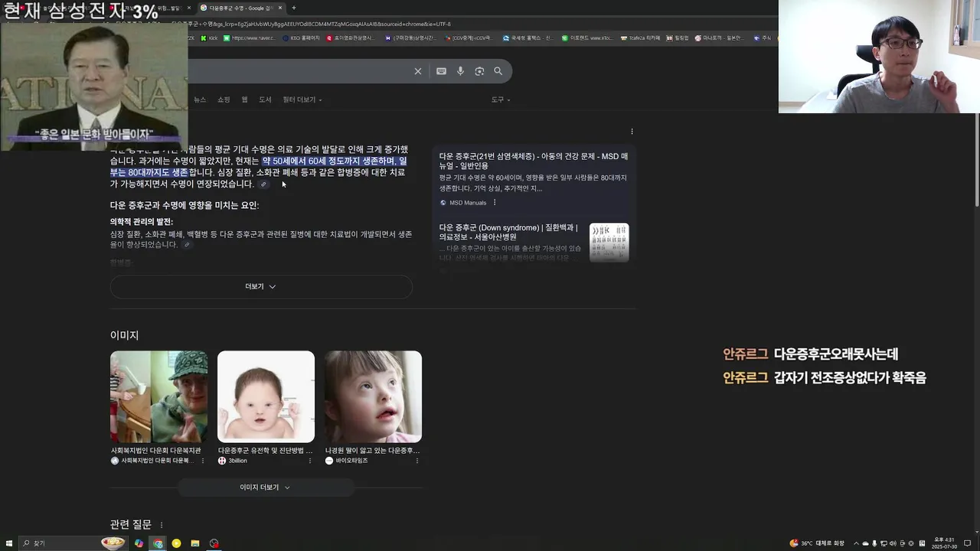Viewport: 980px width, 551px height.
Task: Clear the Google search box text
Action: click(418, 71)
